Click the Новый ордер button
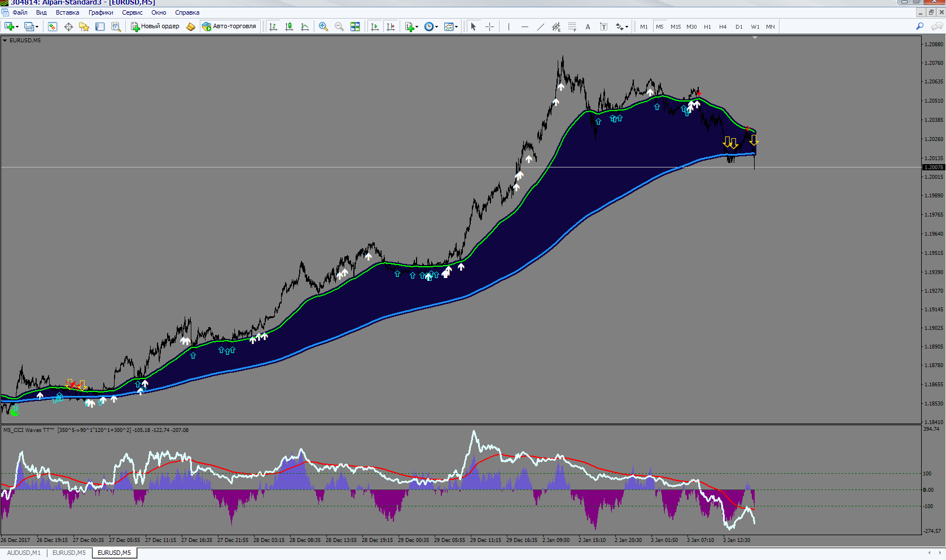The height and width of the screenshot is (560, 946). tap(155, 27)
